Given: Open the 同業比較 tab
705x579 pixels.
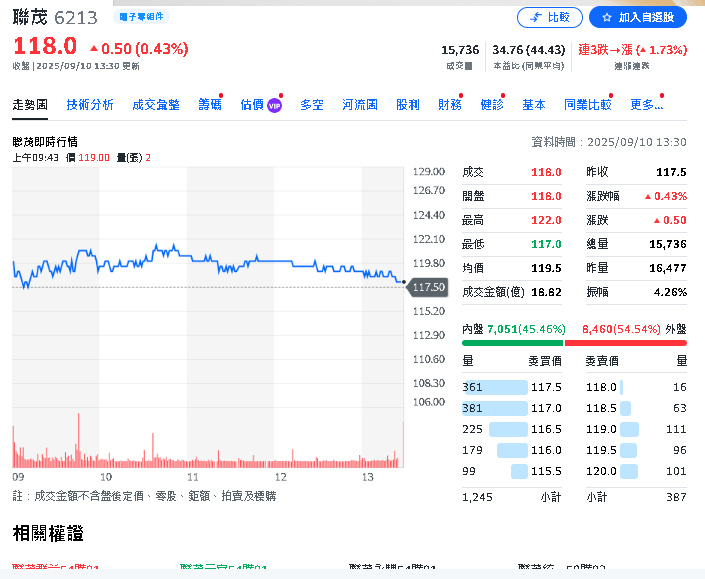Looking at the screenshot, I should click(588, 105).
